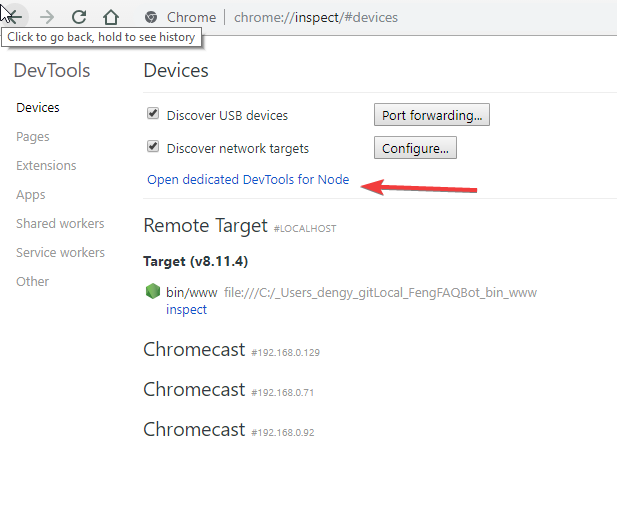Click the forward navigation arrow
This screenshot has height=519, width=617.
[x=47, y=17]
